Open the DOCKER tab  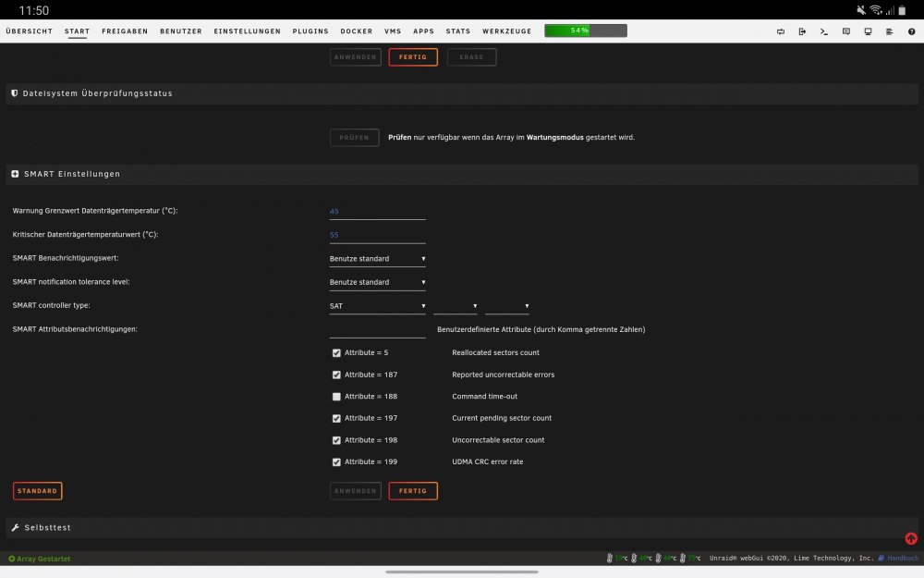pyautogui.click(x=357, y=31)
